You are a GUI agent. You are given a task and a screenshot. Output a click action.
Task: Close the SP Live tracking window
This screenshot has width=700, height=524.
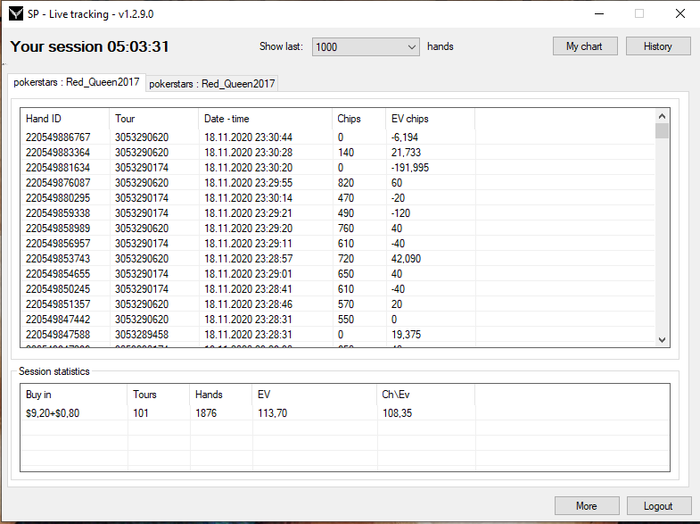point(680,14)
